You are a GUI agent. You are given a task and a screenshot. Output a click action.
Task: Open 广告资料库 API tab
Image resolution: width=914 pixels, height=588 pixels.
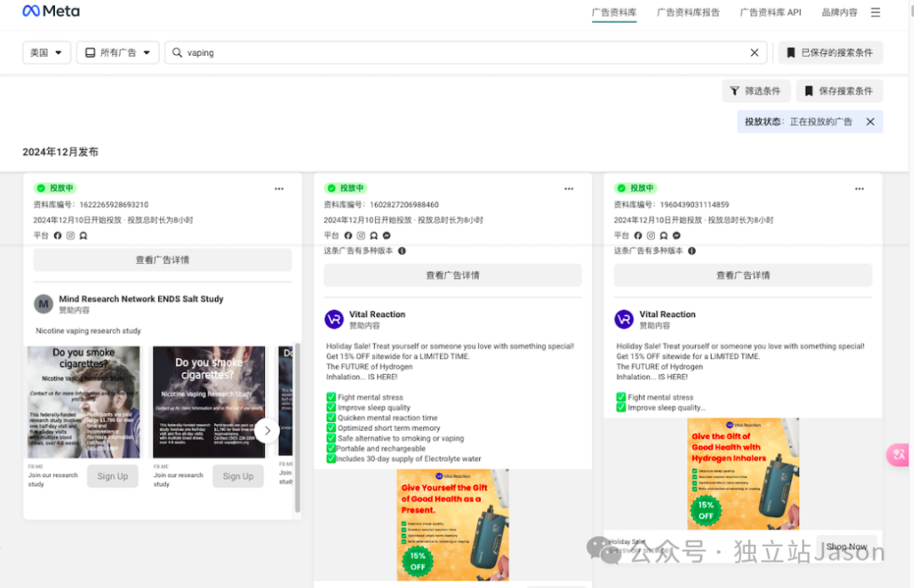770,12
